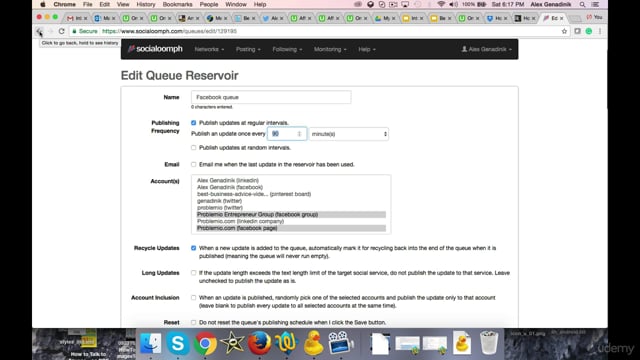
Task: Select Problemio.com (linkedin company) account
Action: click(240, 222)
